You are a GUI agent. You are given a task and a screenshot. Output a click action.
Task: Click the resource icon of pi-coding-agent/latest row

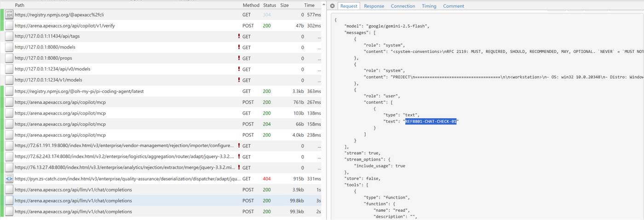click(9, 91)
